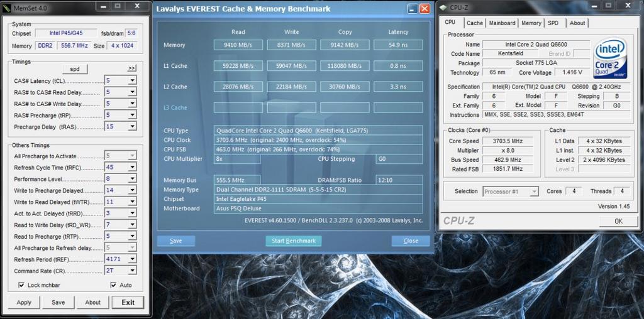The height and width of the screenshot is (319, 644).
Task: Click the Core Speed 3703.5 MHz value
Action: point(508,141)
